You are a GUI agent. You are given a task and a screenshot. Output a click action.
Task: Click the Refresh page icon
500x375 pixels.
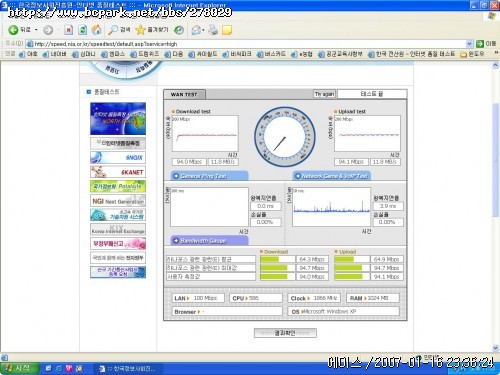82,30
